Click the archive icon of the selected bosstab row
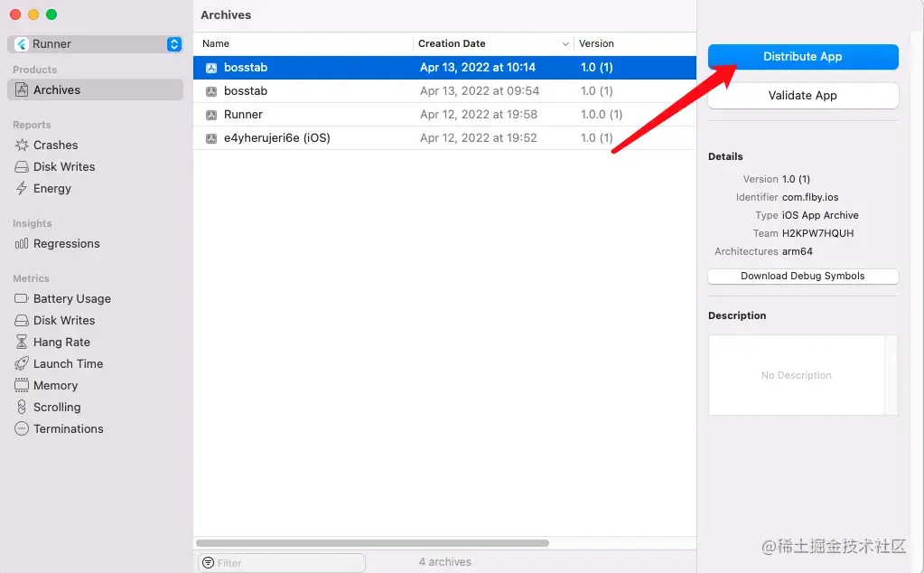 211,68
